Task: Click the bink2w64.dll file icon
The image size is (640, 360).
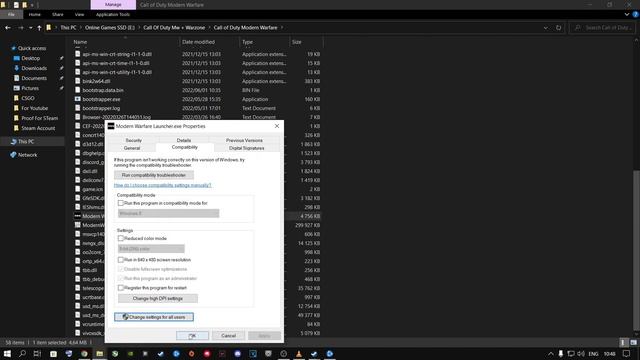Action: tap(78, 81)
